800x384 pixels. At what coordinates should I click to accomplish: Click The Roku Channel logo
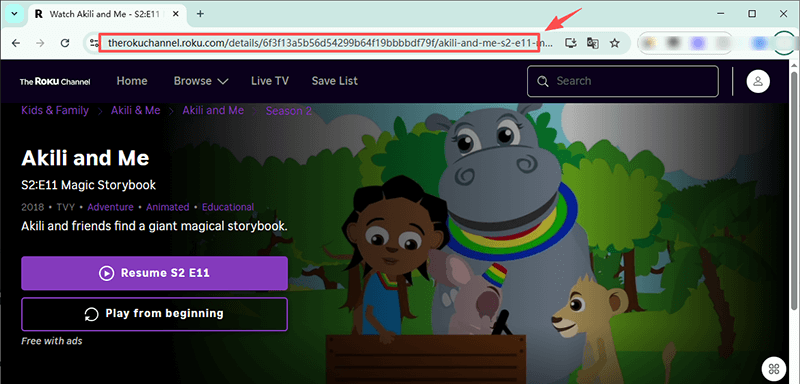click(x=55, y=81)
